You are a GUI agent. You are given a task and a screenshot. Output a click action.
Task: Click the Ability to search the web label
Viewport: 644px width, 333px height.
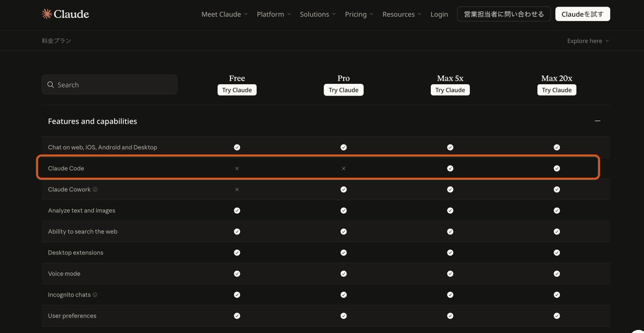click(83, 231)
